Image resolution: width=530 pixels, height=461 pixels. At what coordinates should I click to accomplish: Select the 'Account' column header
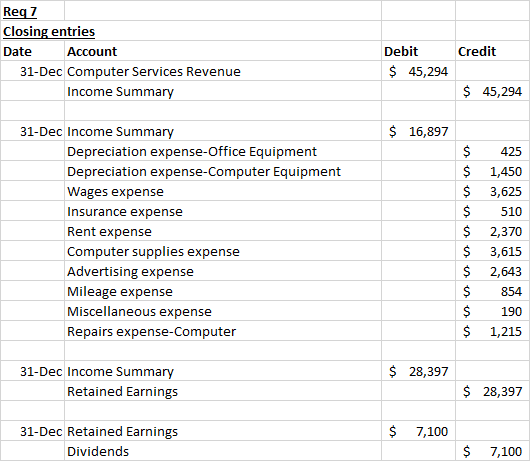[223, 51]
